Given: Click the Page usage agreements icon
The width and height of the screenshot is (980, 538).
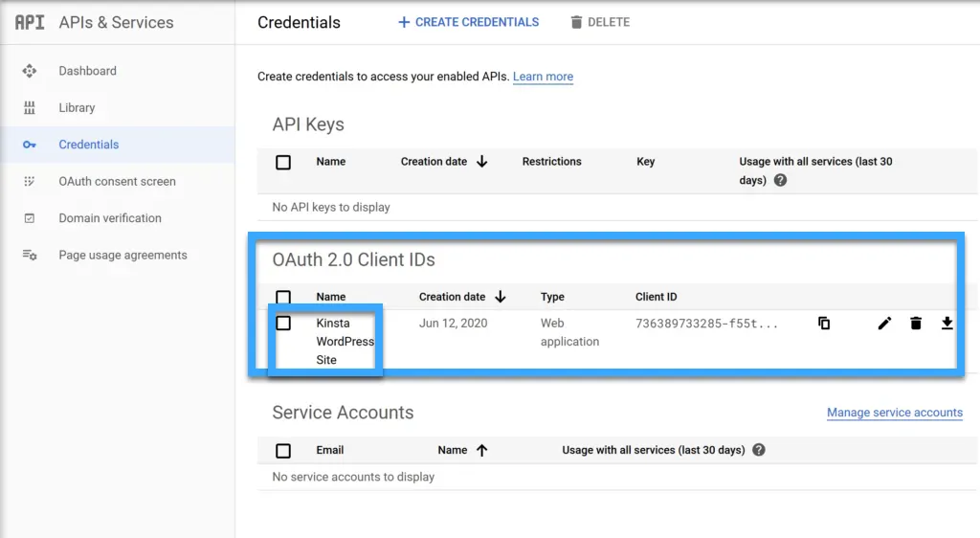Looking at the screenshot, I should [x=30, y=255].
